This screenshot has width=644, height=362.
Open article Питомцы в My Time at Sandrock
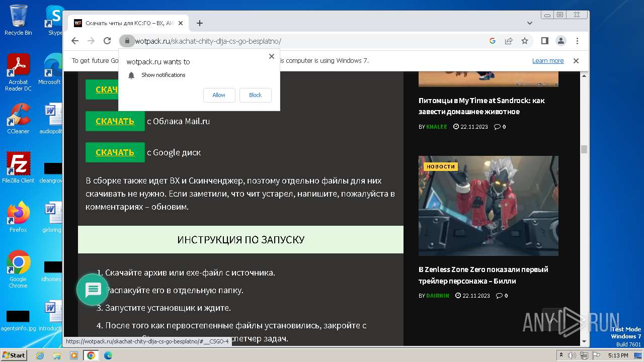coord(481,106)
